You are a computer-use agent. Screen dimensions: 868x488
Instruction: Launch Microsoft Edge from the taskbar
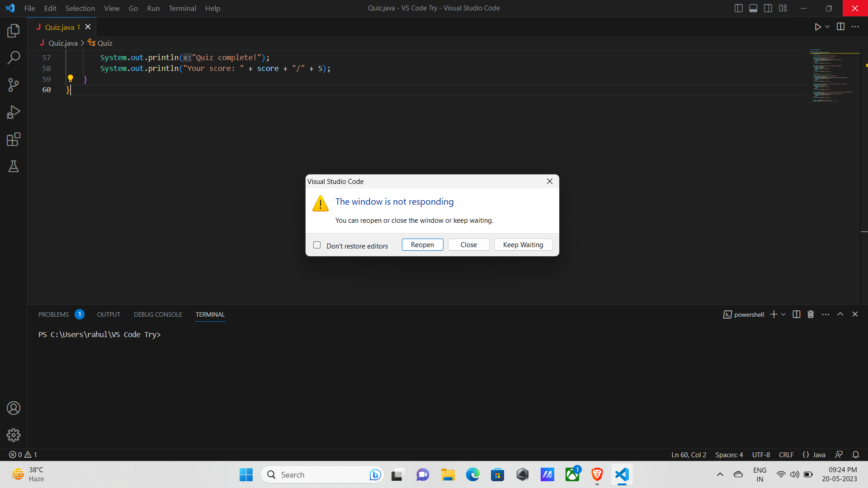coord(473,474)
